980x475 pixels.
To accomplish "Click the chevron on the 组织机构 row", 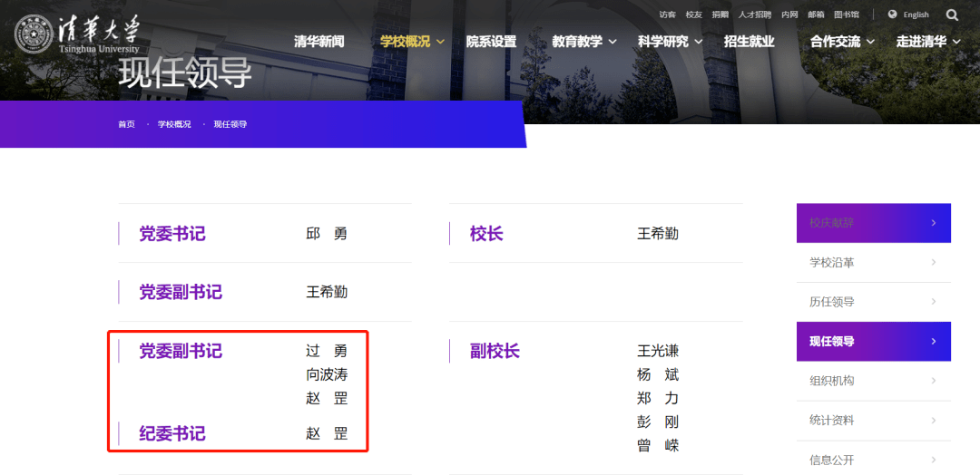I will click(x=934, y=382).
